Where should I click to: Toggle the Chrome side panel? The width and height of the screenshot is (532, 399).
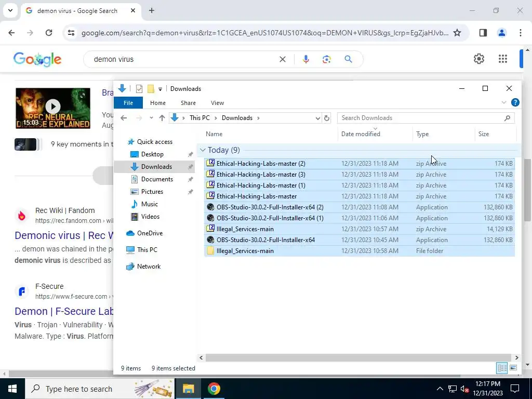(x=483, y=33)
